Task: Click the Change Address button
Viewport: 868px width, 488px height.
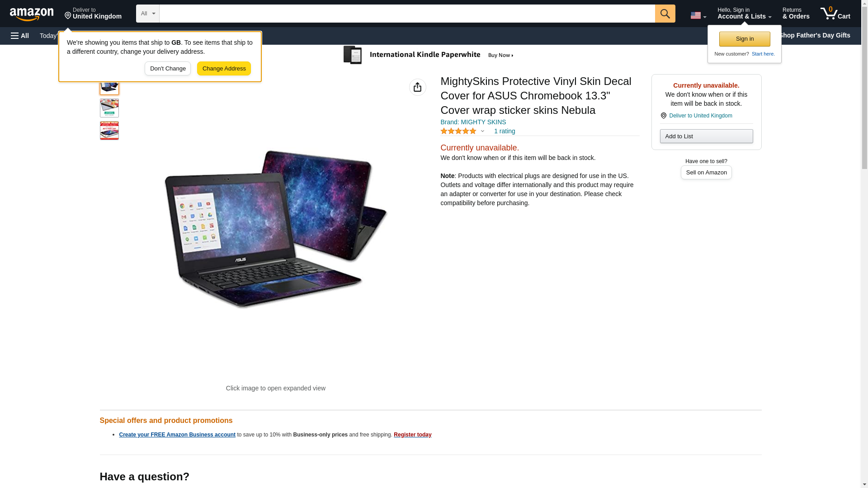Action: click(x=224, y=69)
